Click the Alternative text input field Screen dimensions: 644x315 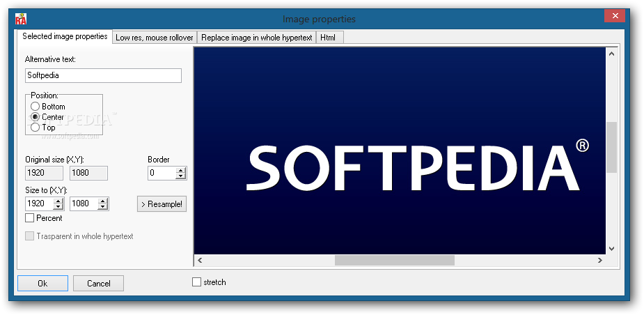point(103,76)
